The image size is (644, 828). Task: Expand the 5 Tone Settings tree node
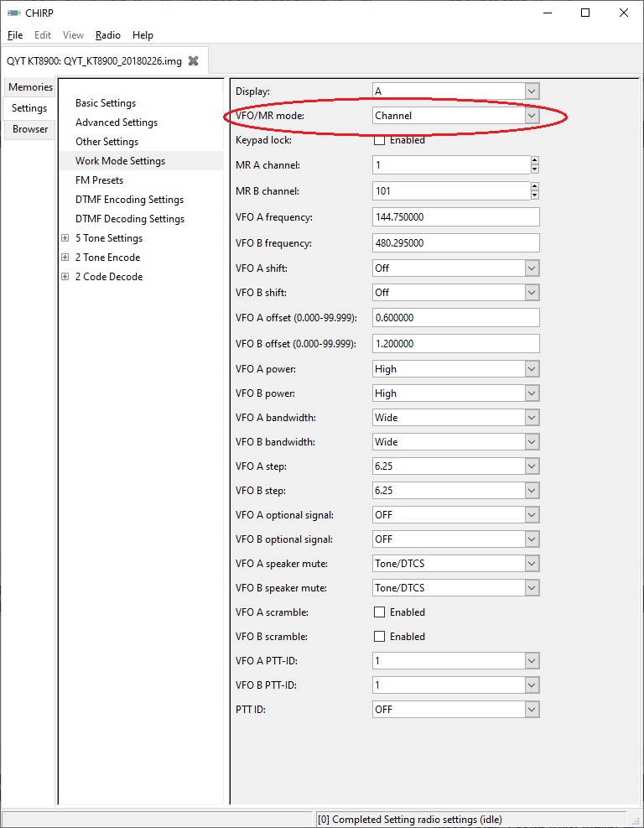click(65, 238)
